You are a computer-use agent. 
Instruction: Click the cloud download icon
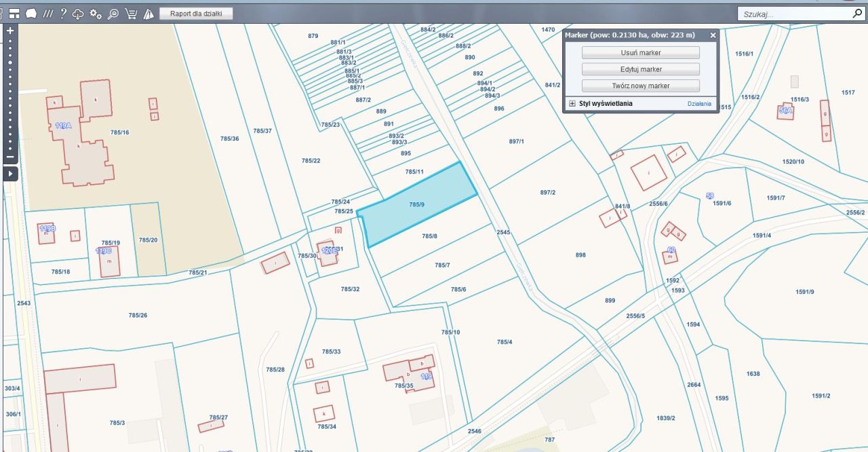(79, 14)
